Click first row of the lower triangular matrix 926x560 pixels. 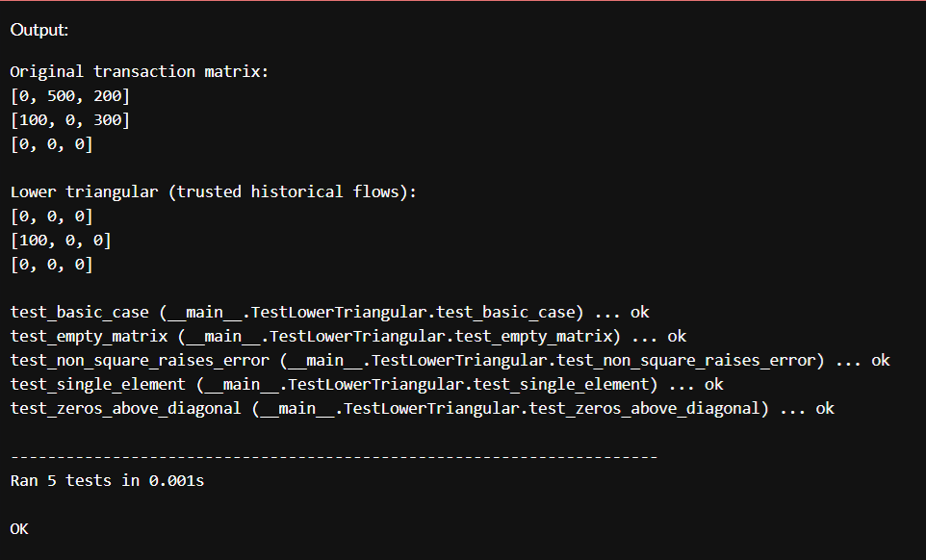click(51, 216)
